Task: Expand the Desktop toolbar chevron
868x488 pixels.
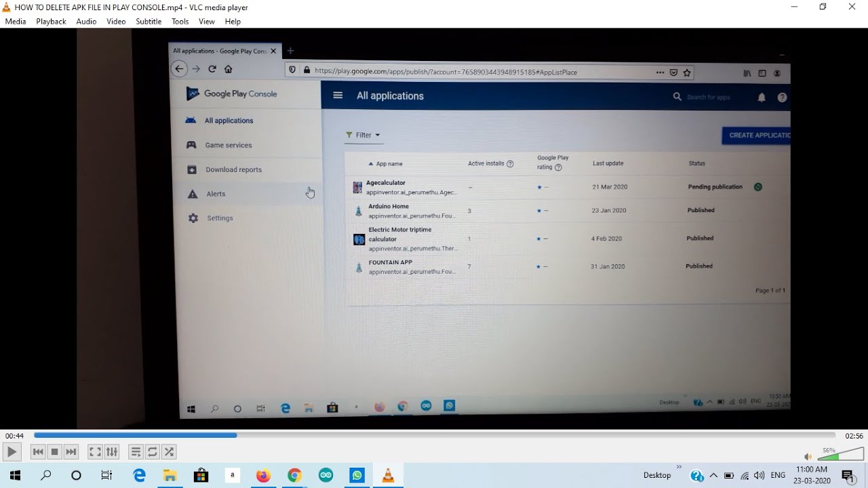Action: [679, 467]
